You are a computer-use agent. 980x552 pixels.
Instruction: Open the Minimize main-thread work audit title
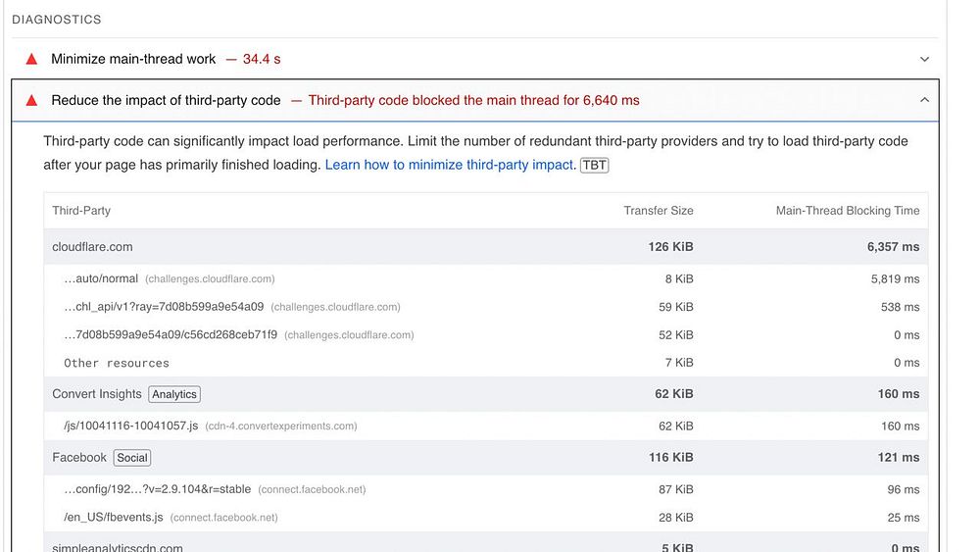pyautogui.click(x=133, y=59)
